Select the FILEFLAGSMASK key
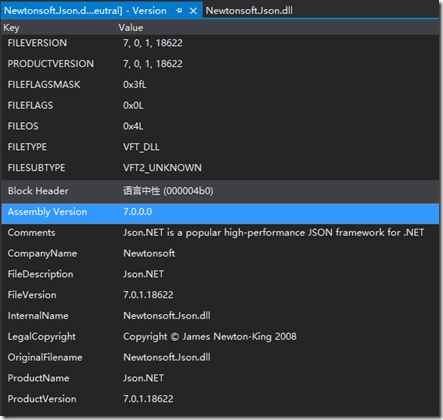 (x=44, y=85)
